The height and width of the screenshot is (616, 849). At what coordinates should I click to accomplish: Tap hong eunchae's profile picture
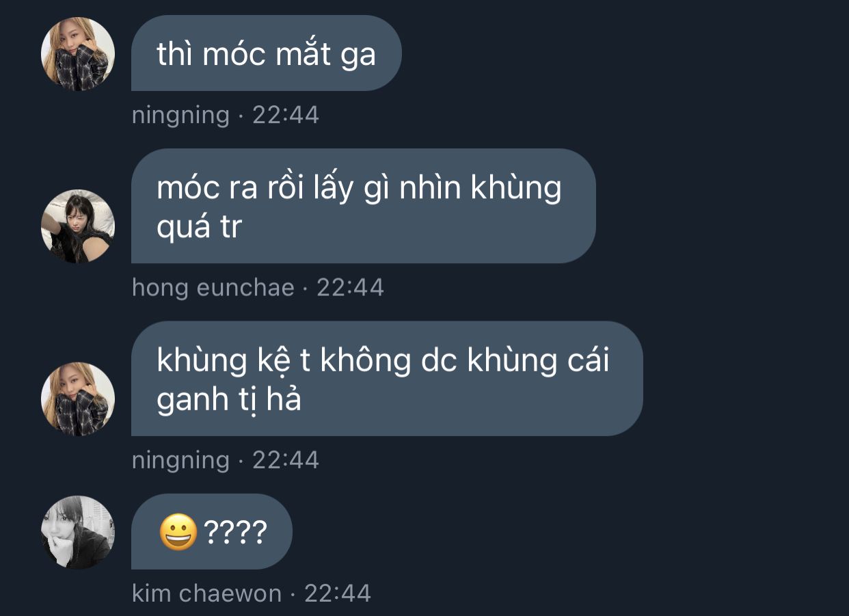tap(78, 226)
